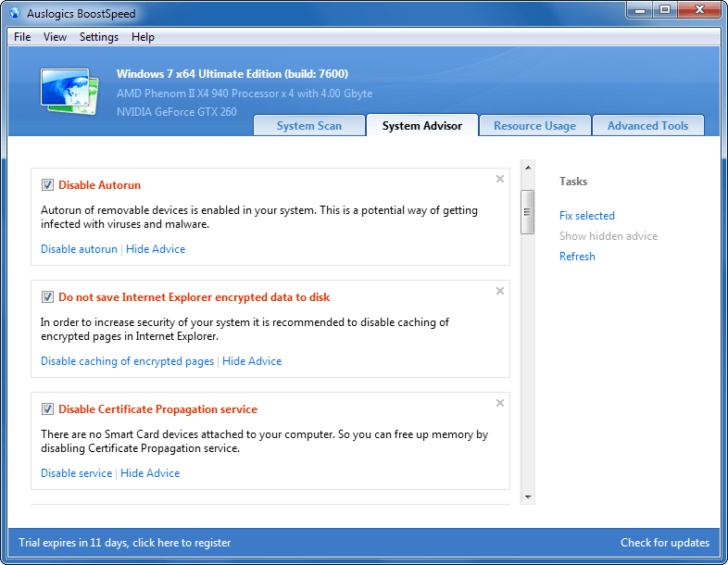The height and width of the screenshot is (565, 728).
Task: Click the advice list scroll down arrow
Action: (x=528, y=497)
